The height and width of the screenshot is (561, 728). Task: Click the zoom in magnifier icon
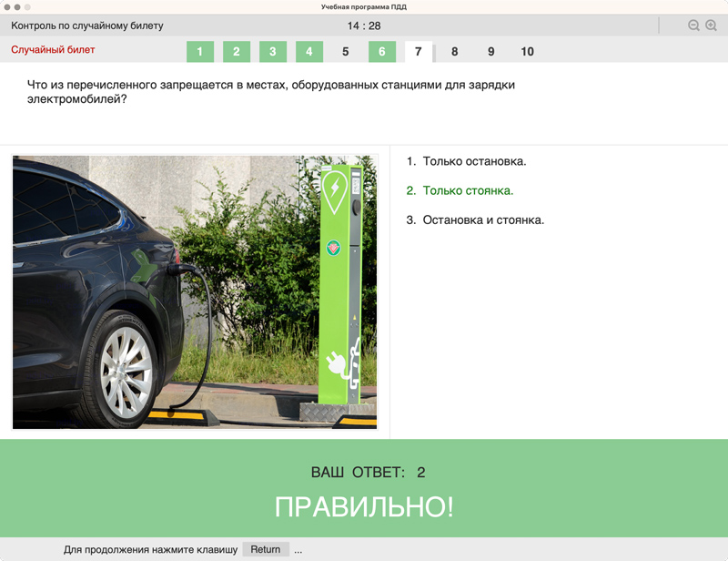(712, 25)
